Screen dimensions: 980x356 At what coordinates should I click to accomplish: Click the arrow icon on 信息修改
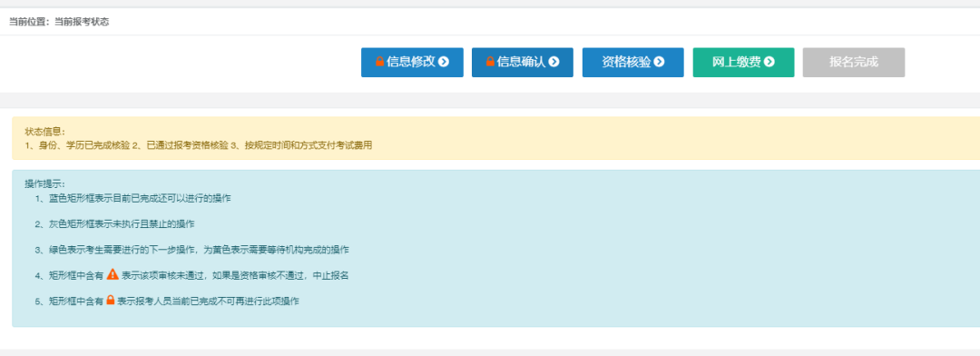click(444, 62)
